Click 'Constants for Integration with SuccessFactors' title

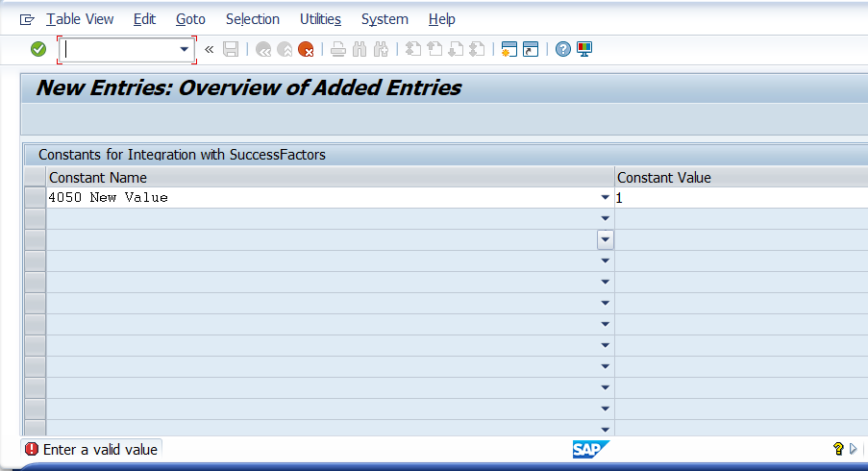[182, 155]
